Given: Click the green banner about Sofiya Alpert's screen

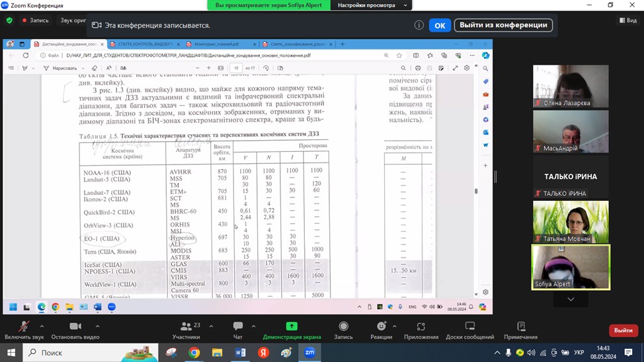Looking at the screenshot, I should (268, 5).
